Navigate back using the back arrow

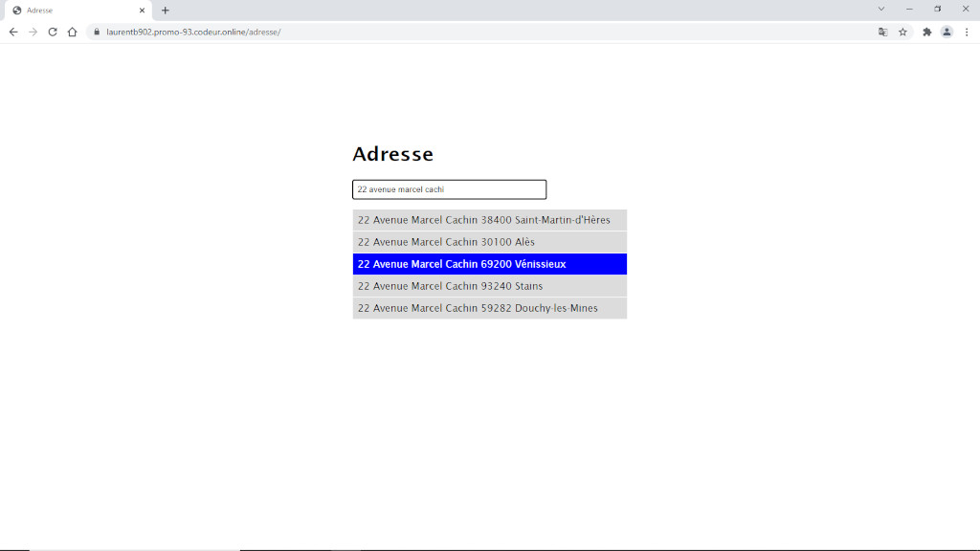pos(12,31)
